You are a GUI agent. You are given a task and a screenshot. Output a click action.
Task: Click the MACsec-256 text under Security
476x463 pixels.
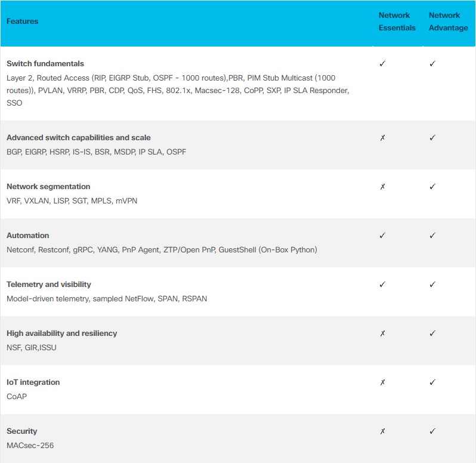(x=30, y=445)
